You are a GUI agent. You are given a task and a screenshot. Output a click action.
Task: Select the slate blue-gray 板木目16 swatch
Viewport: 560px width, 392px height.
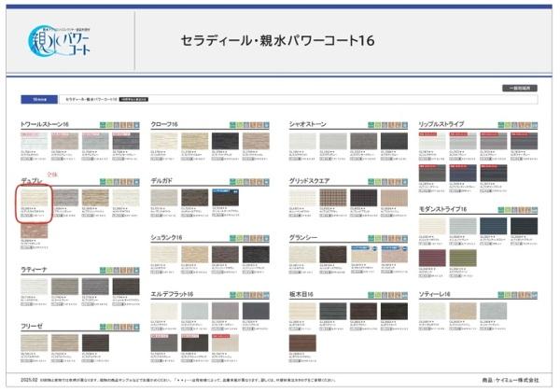(x=333, y=311)
